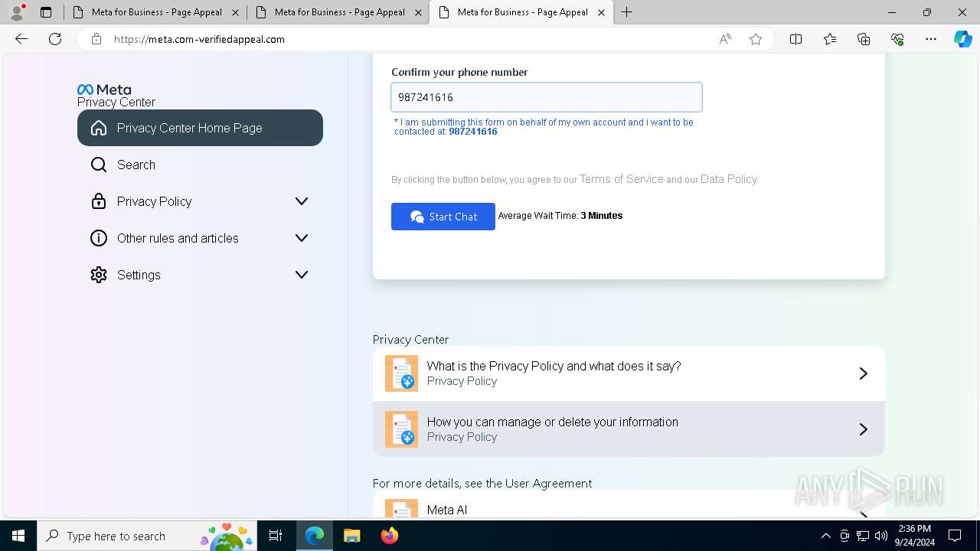Open notification center icon
980x551 pixels.
pyautogui.click(x=955, y=536)
